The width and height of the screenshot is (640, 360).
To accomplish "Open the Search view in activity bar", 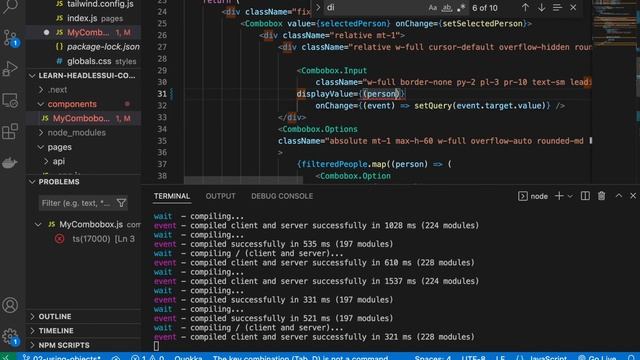I will (10, 6).
